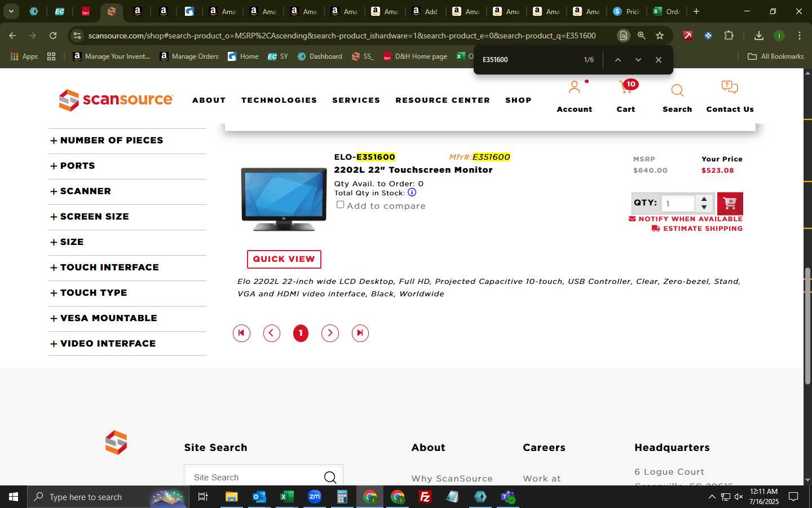Image resolution: width=812 pixels, height=508 pixels.
Task: Open Zoom from the taskbar
Action: [x=314, y=497]
